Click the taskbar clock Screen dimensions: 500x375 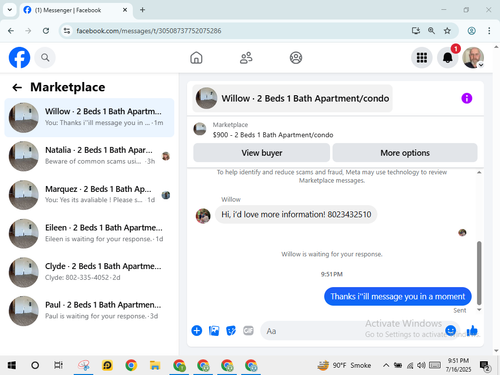(458, 365)
